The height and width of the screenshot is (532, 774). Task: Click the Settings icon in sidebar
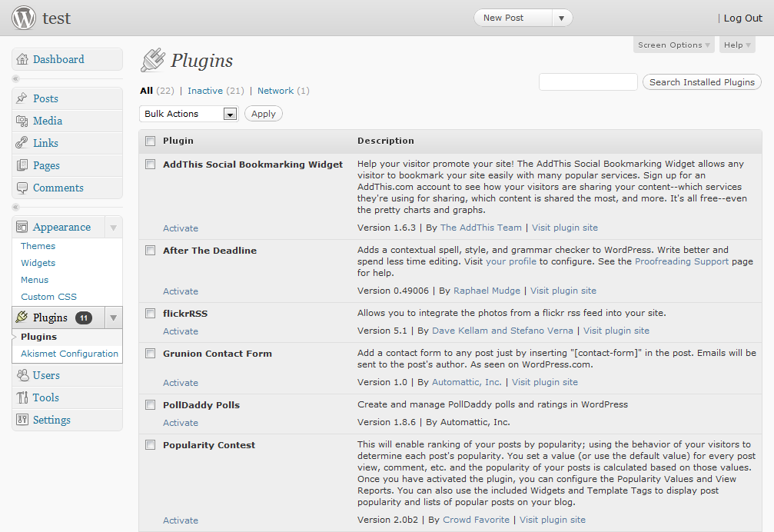(x=22, y=420)
